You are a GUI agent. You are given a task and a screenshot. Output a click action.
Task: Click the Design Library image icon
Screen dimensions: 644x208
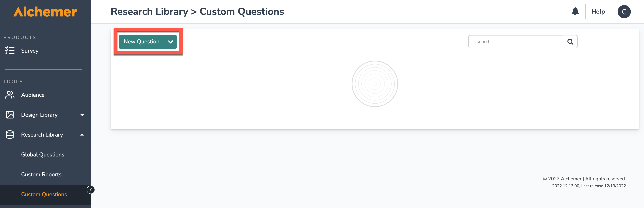tap(10, 115)
